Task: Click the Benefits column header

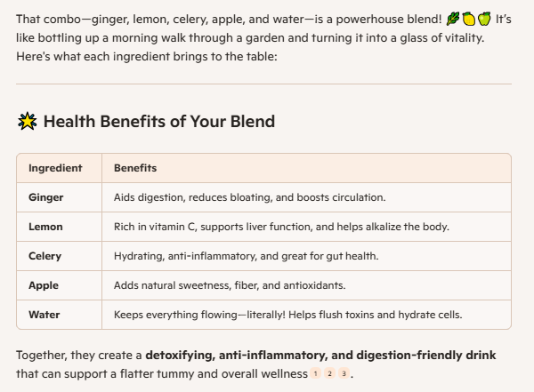Action: click(135, 168)
